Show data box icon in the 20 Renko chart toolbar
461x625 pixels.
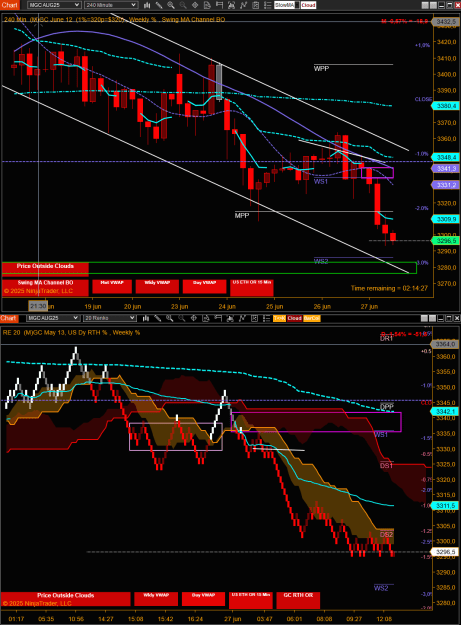click(206, 318)
